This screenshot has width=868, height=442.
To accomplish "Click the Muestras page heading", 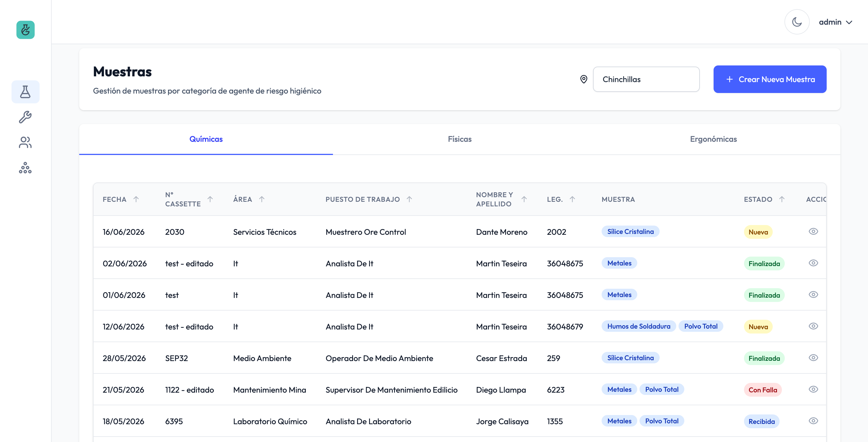I will pyautogui.click(x=122, y=72).
